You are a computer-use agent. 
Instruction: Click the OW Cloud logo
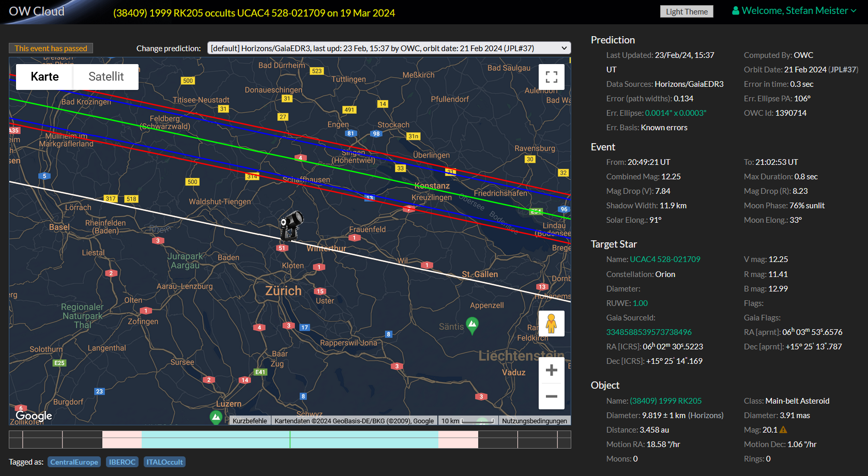(37, 11)
